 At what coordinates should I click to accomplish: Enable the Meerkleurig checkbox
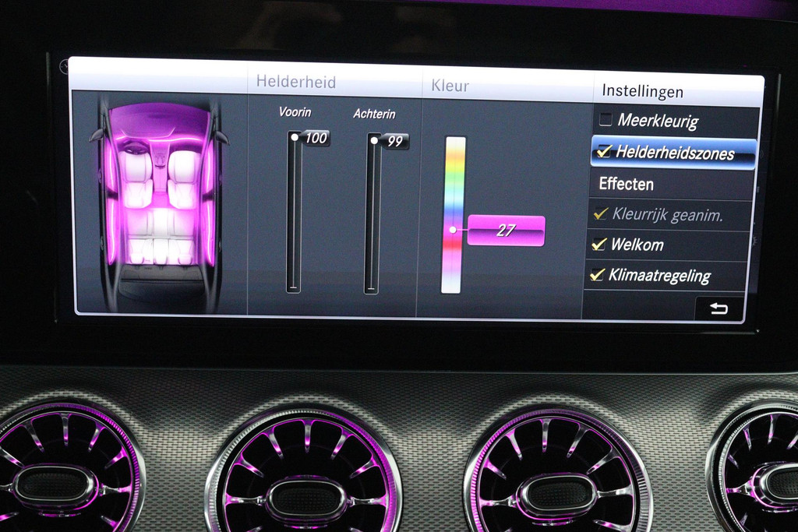pyautogui.click(x=606, y=119)
